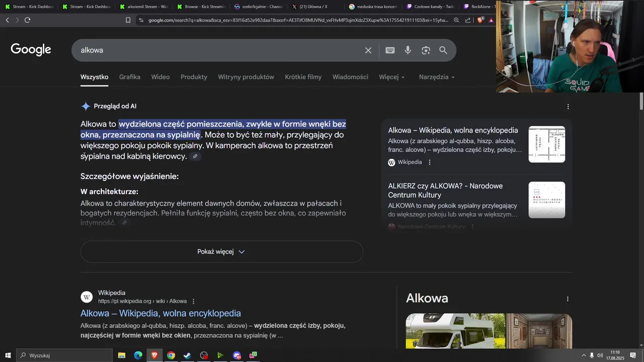
Task: Switch to 'Browse - Kick Streaming' browser tab
Action: pyautogui.click(x=201, y=7)
